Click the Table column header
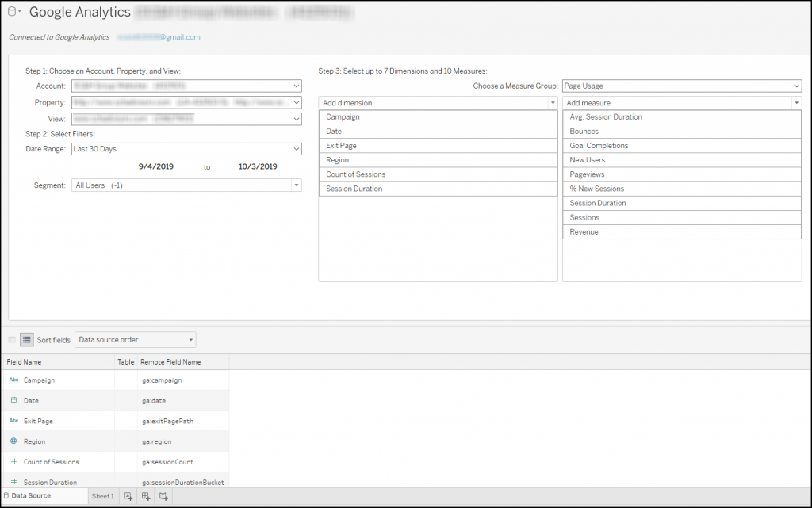Screen dimensions: 812x508 coord(126,362)
